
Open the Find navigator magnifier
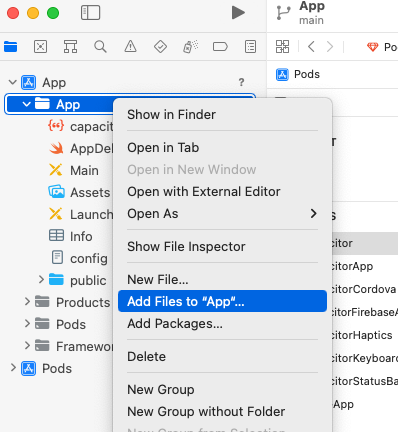(x=100, y=47)
